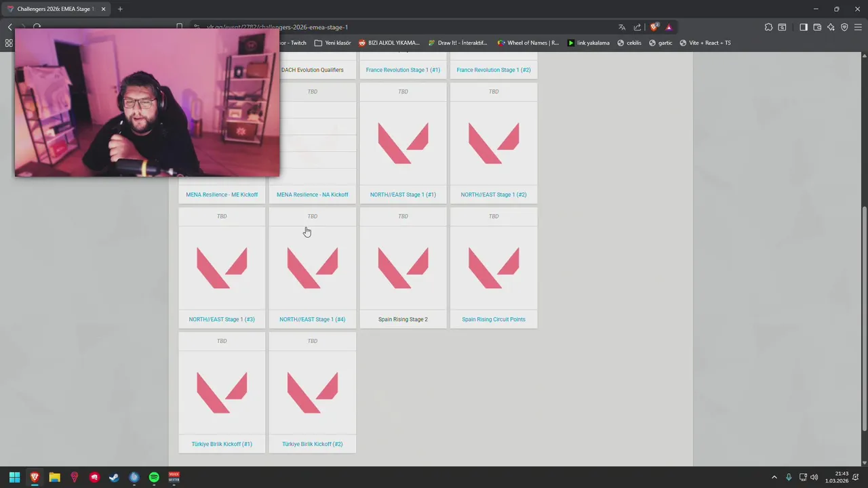Screen dimensions: 868x488
Task: Click NORTH//EAST Stage 1 (#2) Valorant logo
Action: (494, 143)
